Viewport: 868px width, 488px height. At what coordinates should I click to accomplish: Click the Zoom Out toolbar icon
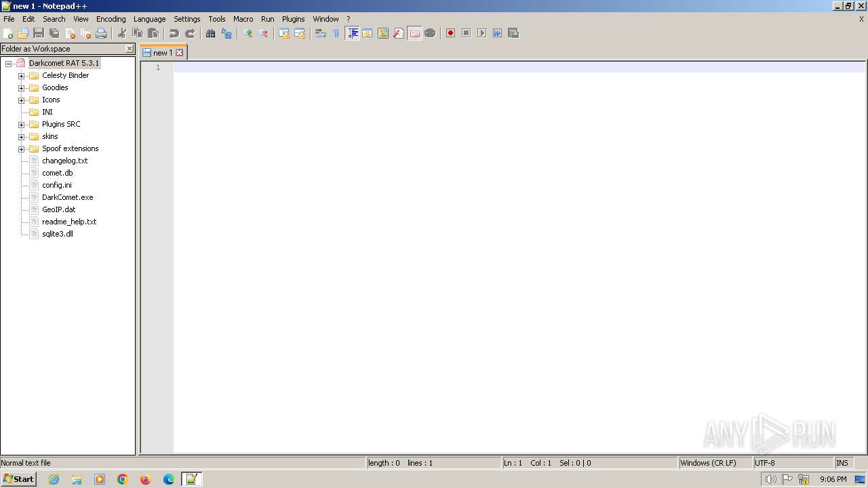(x=263, y=33)
